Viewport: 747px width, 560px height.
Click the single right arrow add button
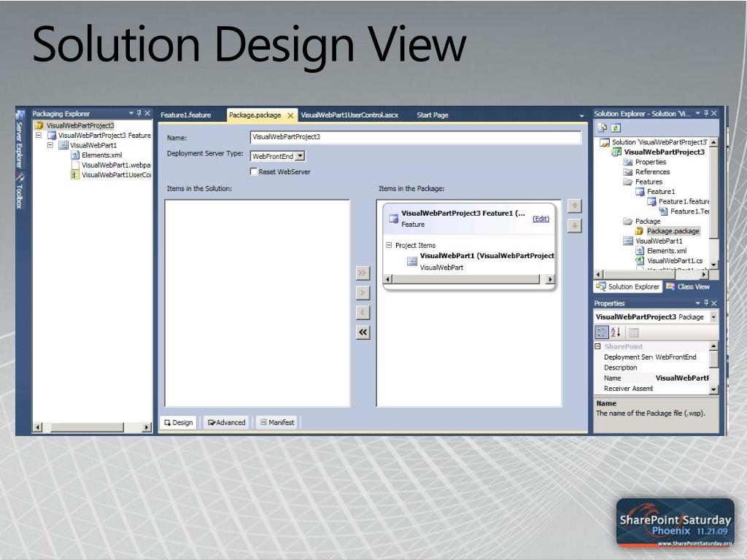pyautogui.click(x=363, y=292)
